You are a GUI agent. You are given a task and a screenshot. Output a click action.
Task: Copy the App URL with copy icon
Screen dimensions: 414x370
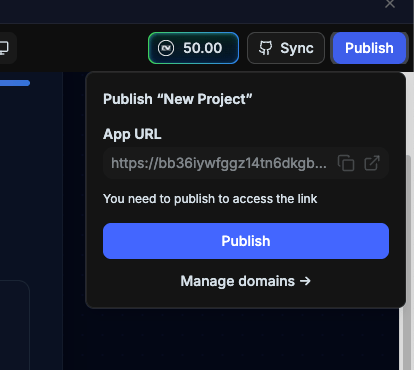(346, 163)
